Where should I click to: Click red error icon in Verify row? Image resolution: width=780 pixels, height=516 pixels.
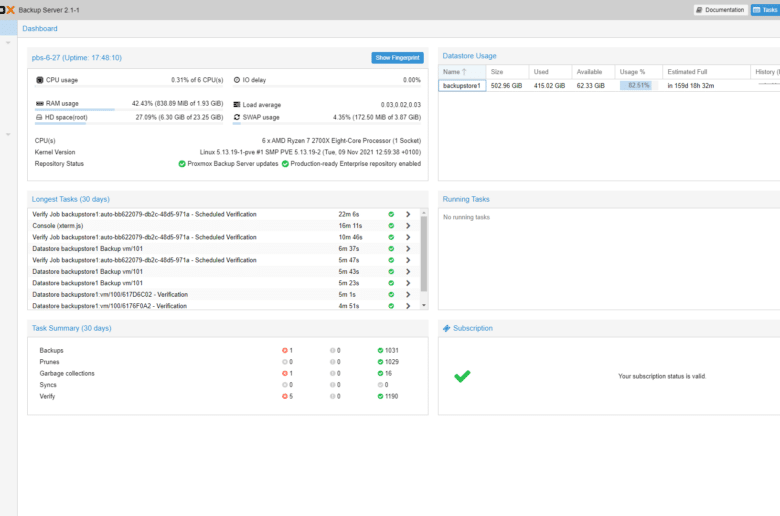tap(285, 396)
